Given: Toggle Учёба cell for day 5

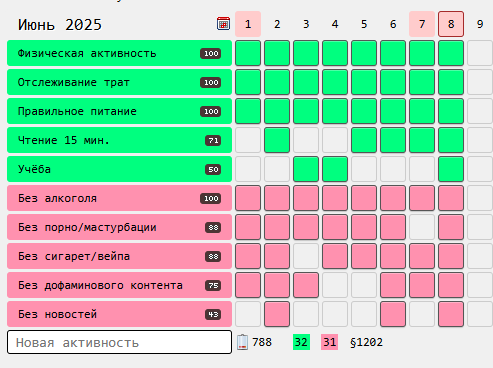Looking at the screenshot, I should coord(364,169).
